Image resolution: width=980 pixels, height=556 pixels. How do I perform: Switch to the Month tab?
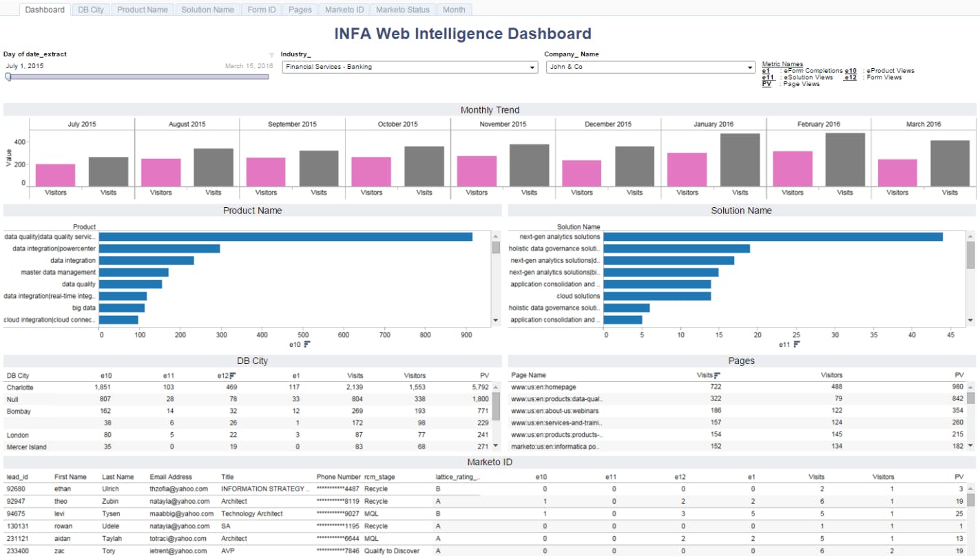(454, 10)
